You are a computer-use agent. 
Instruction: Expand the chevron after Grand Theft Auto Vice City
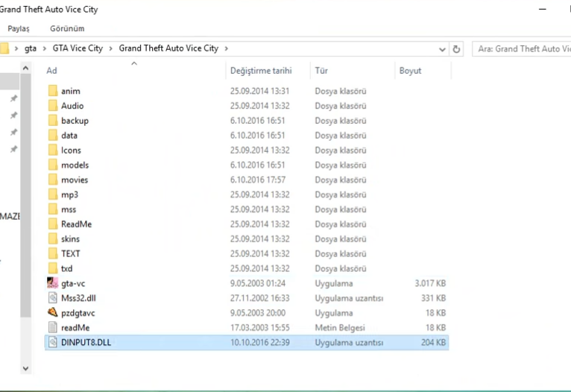(226, 48)
